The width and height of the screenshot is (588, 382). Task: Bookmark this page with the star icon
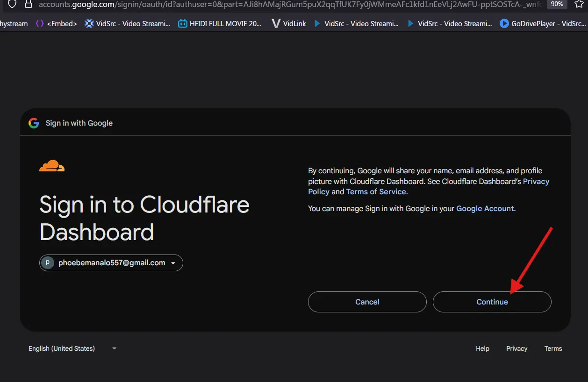click(x=579, y=4)
